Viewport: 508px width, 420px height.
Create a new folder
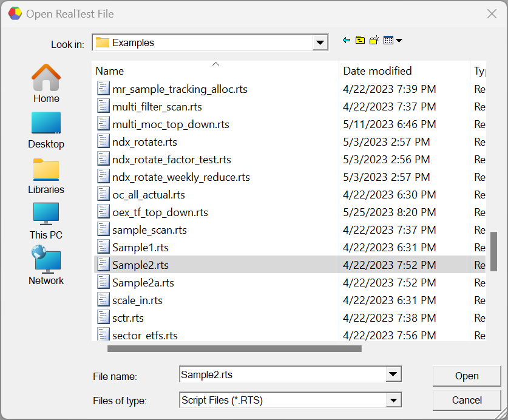374,41
